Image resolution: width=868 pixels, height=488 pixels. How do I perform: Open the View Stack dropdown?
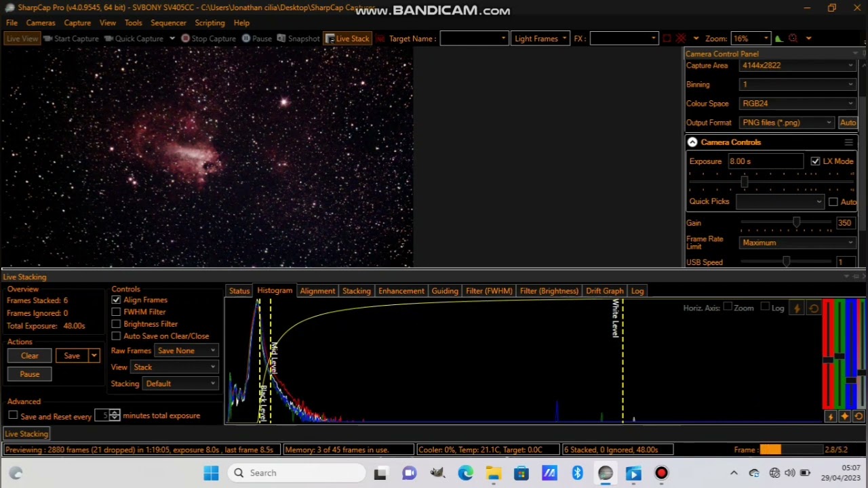174,367
